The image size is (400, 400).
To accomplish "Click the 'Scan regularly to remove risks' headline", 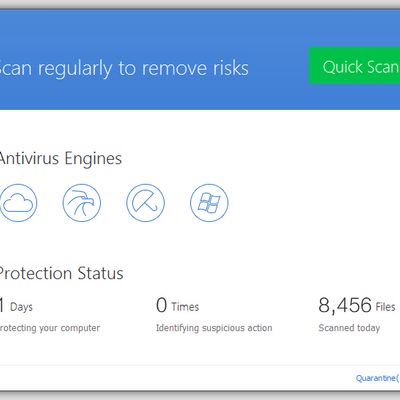I will 124,68.
